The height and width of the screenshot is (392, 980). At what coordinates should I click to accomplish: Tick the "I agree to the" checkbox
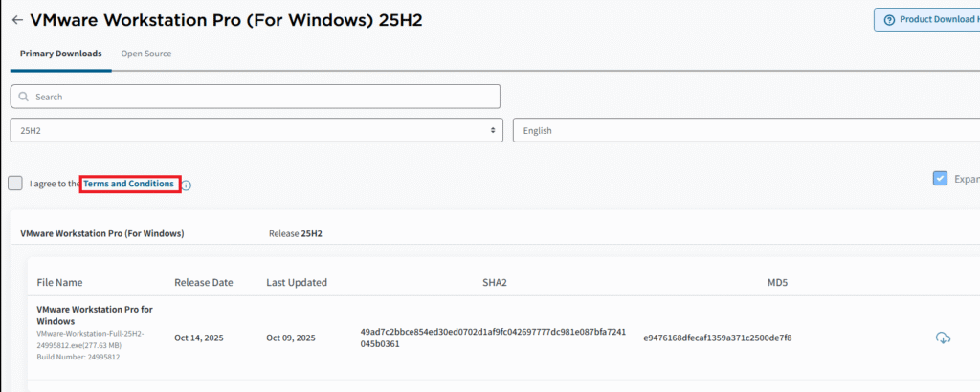point(15,184)
